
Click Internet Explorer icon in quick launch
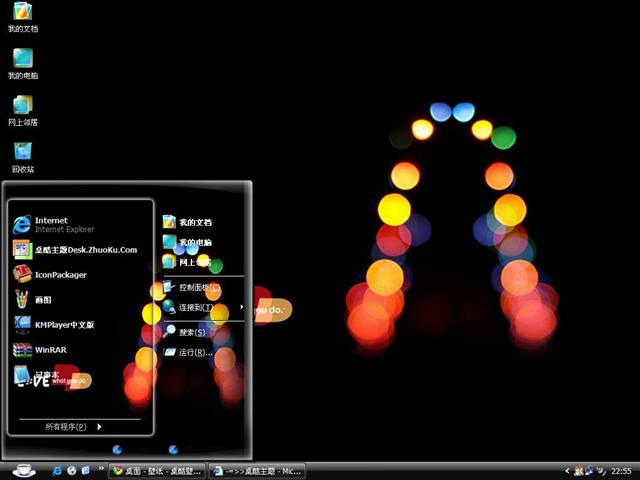click(x=58, y=470)
